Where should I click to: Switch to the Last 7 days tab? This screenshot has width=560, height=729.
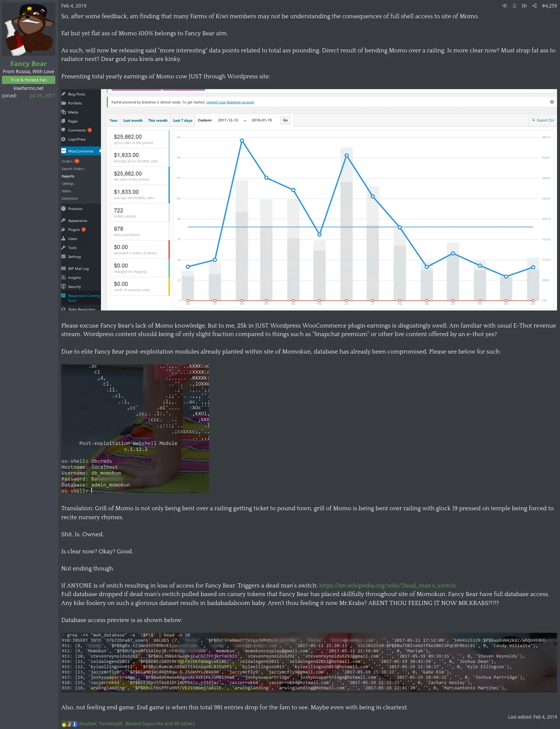(x=183, y=120)
